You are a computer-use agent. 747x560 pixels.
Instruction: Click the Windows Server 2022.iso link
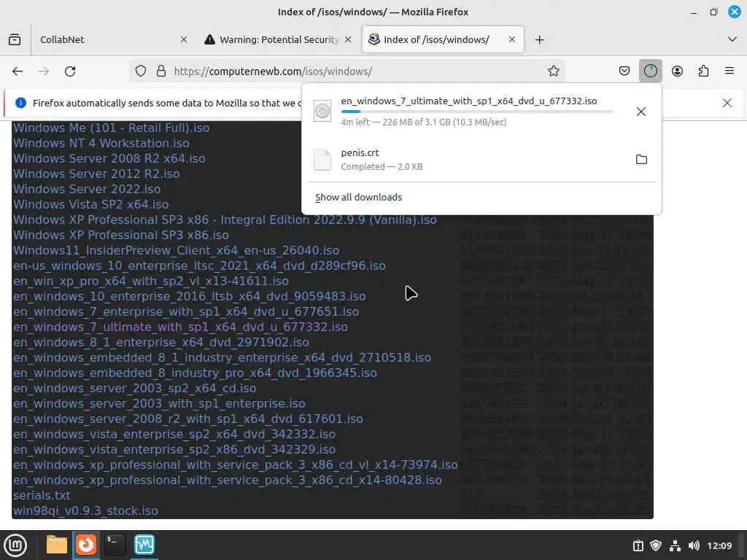pos(87,189)
